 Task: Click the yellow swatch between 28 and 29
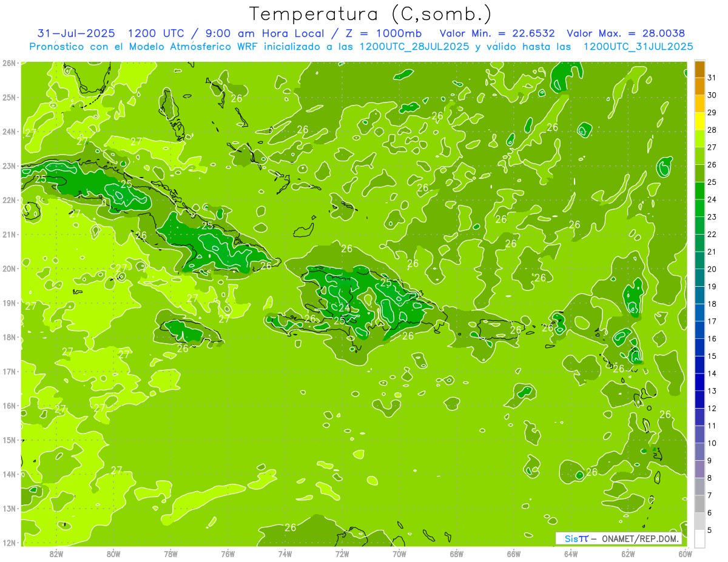tap(699, 121)
